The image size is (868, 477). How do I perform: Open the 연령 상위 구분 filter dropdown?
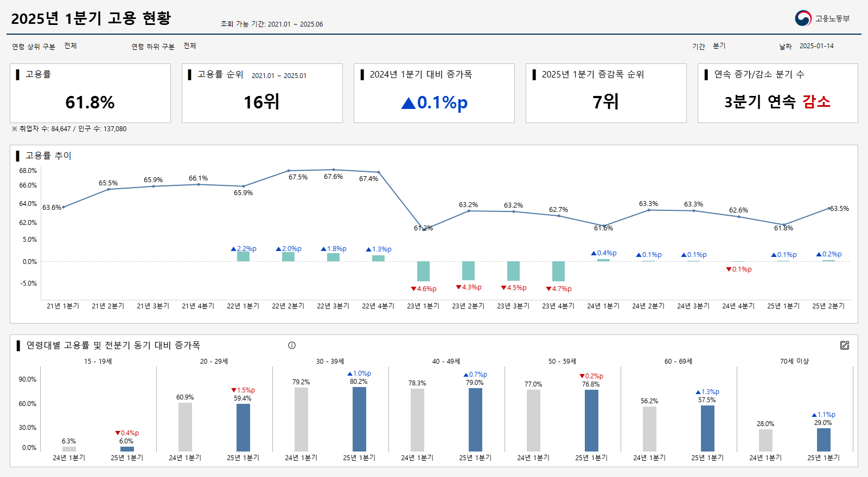[x=71, y=46]
